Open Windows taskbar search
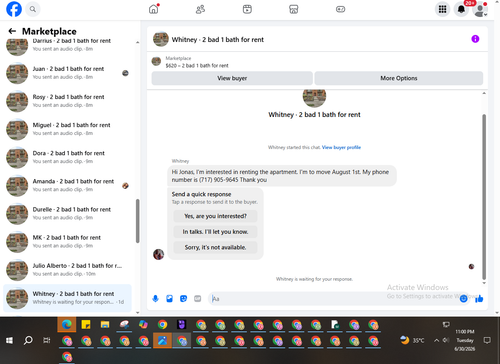Screen dimensions: 500x364 pos(28,340)
